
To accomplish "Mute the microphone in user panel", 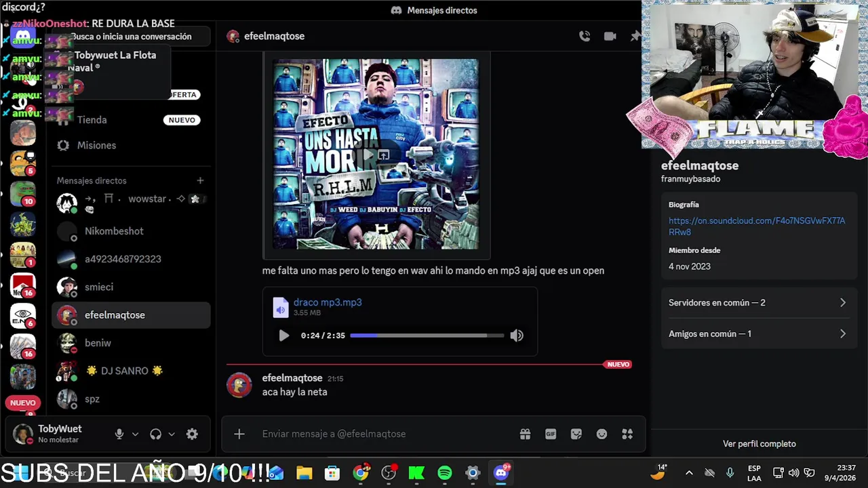I will [119, 434].
